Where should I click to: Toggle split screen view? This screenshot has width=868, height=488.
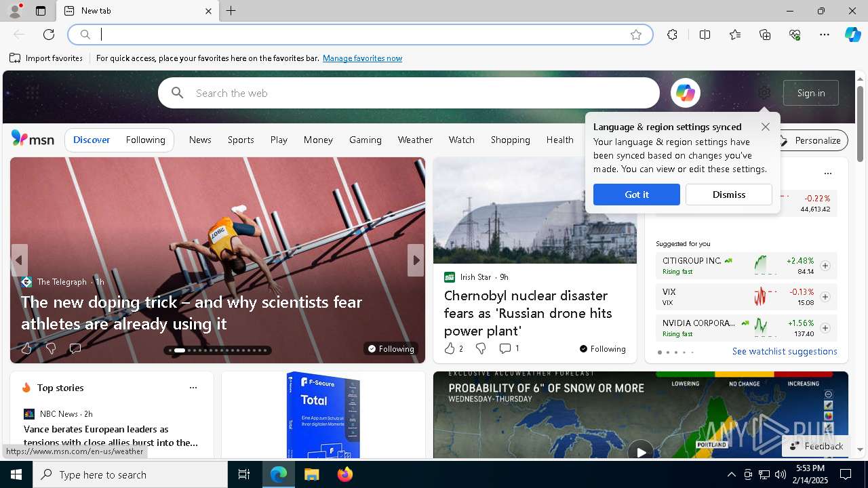click(x=705, y=35)
